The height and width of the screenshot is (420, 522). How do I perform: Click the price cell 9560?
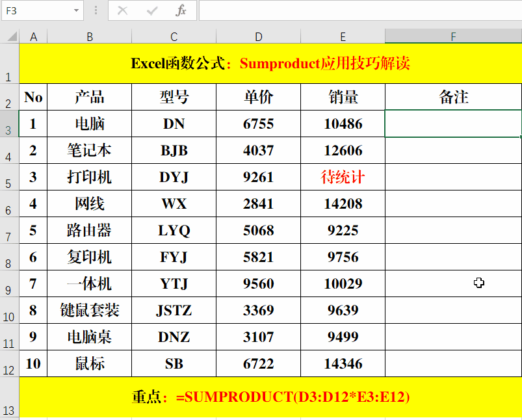[x=258, y=283]
